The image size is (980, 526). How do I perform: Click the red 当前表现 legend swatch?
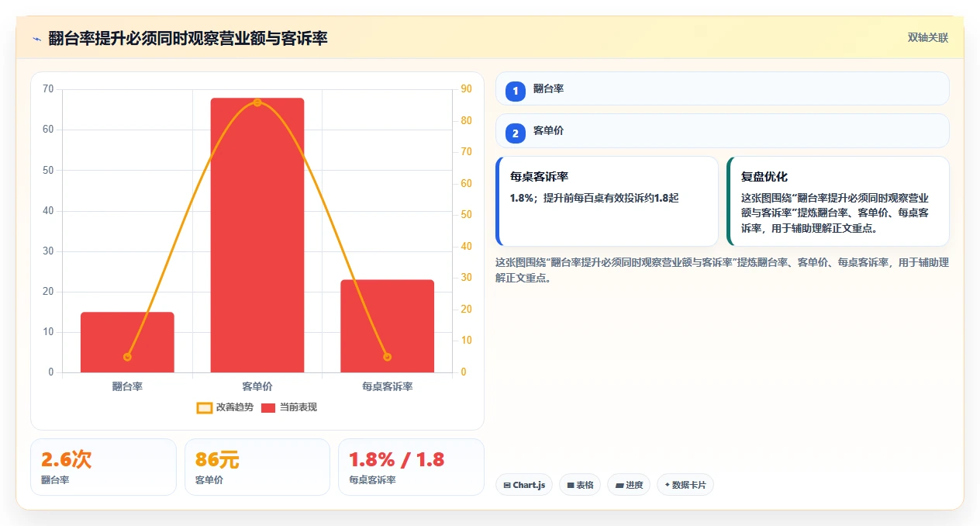pos(268,407)
